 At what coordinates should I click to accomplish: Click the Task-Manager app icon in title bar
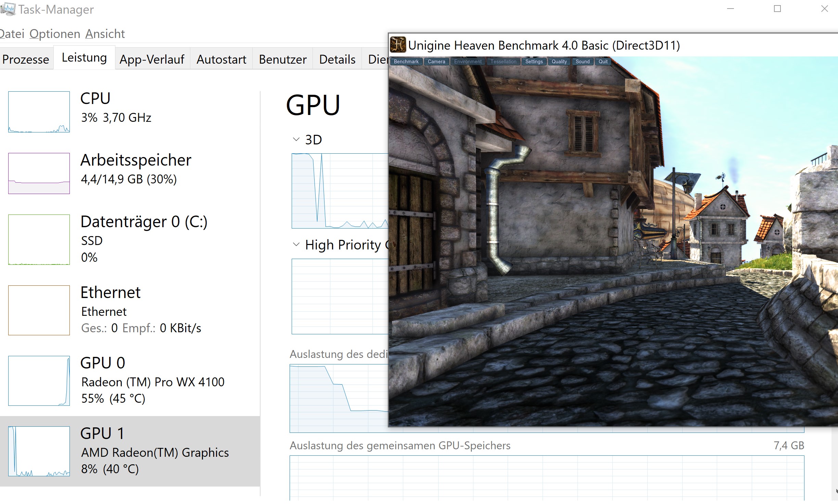(x=8, y=9)
